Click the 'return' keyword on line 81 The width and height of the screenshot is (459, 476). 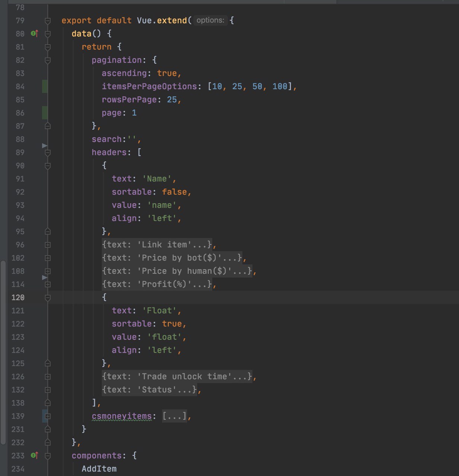click(x=97, y=47)
